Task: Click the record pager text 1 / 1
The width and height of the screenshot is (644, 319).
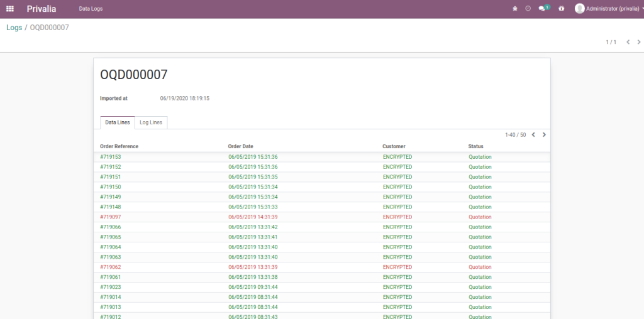Action: coord(611,42)
